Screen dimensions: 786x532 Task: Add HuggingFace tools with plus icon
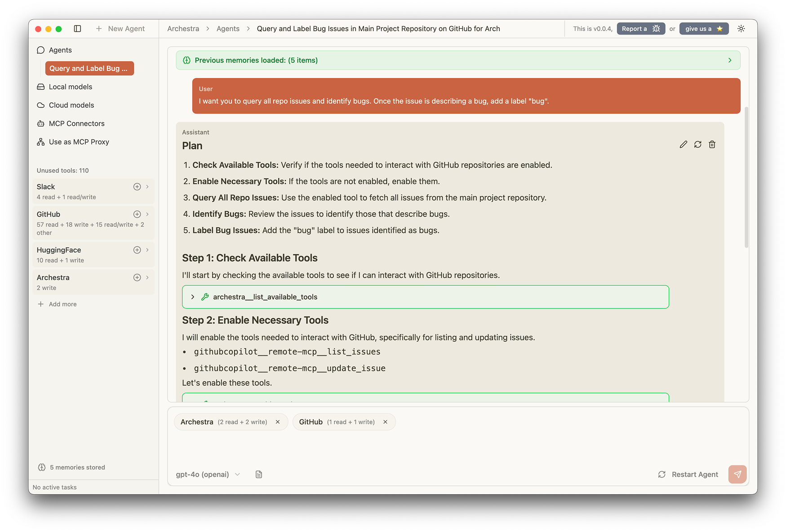[x=137, y=250]
